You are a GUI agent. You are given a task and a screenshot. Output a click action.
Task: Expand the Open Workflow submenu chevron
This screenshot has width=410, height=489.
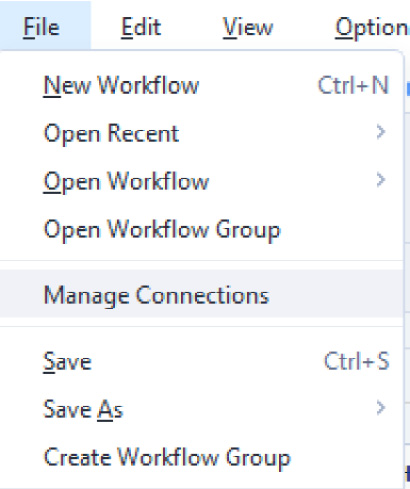tap(381, 180)
